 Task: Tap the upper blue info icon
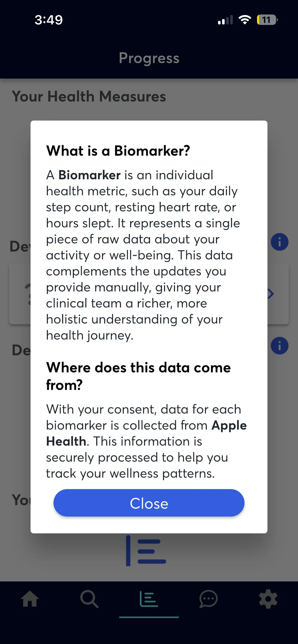coord(279,242)
